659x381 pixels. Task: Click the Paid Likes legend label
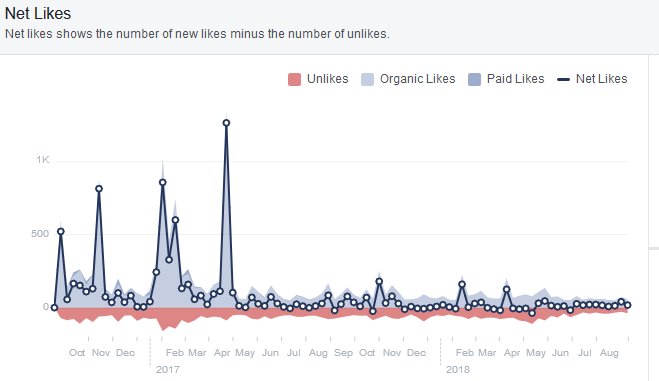[515, 79]
